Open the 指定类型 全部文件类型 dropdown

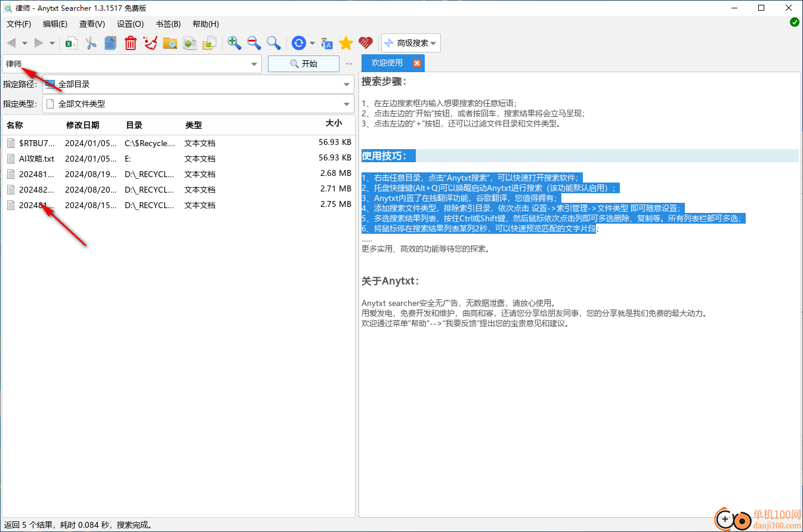(x=199, y=104)
